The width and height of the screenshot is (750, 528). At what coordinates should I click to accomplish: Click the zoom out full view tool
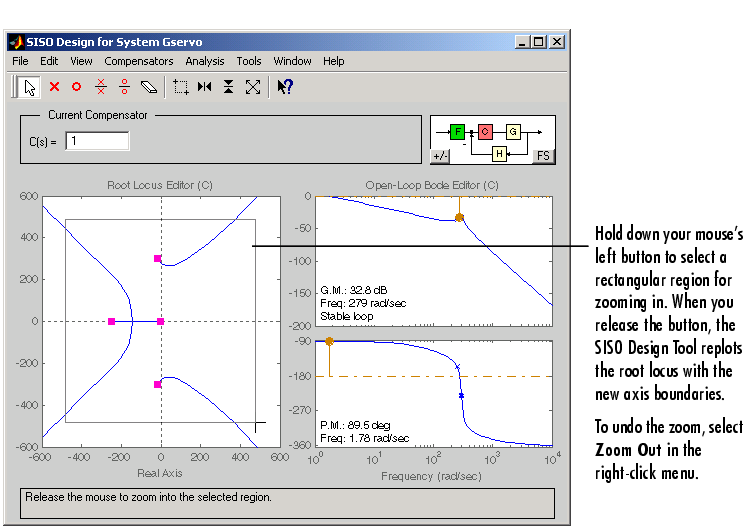click(x=253, y=87)
